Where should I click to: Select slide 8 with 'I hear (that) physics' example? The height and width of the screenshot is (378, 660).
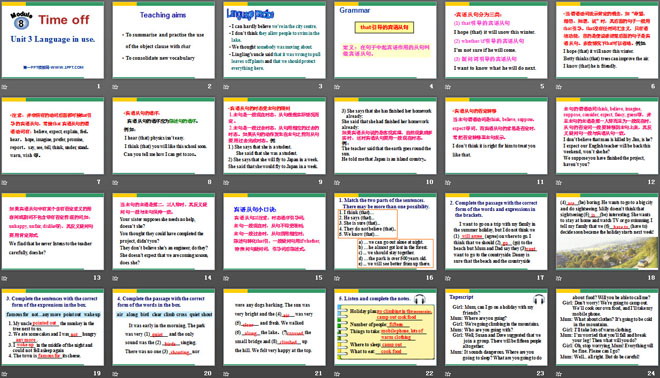tap(163, 136)
